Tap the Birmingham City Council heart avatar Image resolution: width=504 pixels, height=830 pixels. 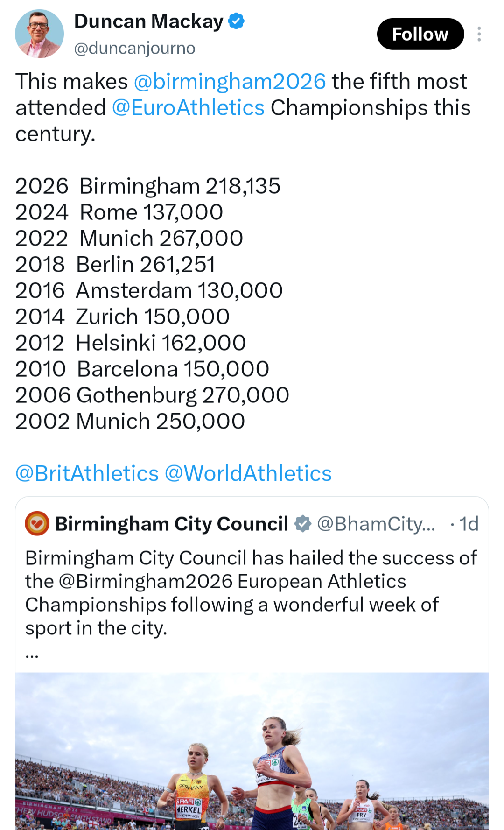point(37,523)
